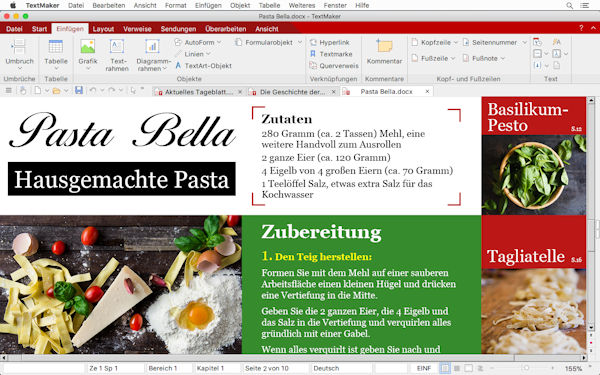Image resolution: width=600 pixels, height=375 pixels.
Task: Expand the Formularobjekt dropdown arrow
Action: click(300, 42)
